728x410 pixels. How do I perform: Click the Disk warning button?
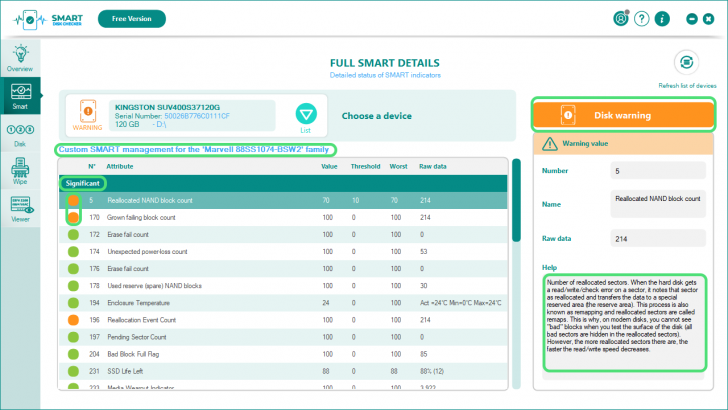pos(623,115)
